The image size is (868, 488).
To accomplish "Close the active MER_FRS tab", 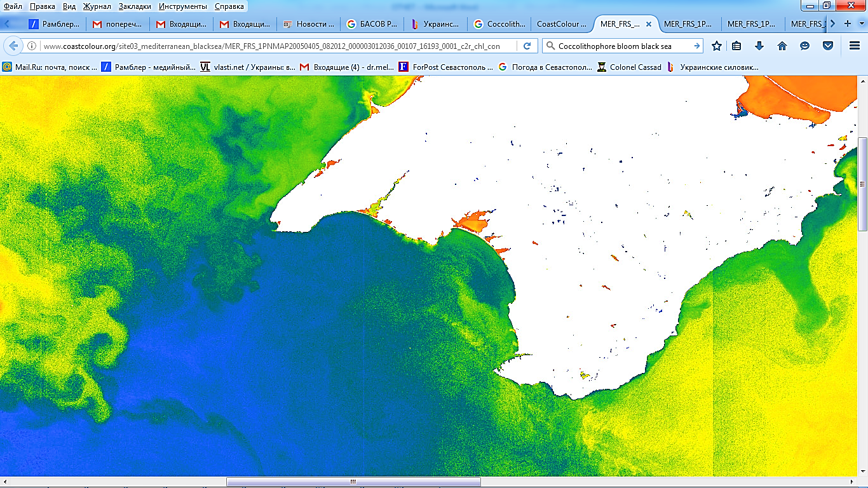I will point(648,24).
